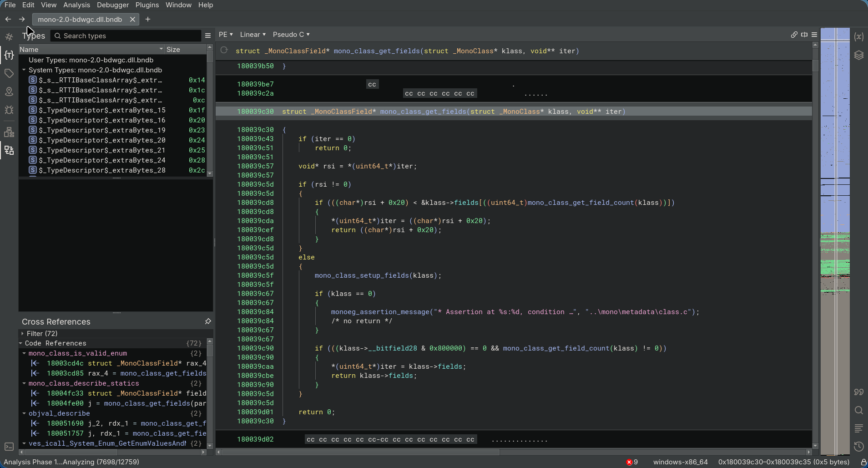Open the Types panel hamburger menu

click(x=208, y=36)
